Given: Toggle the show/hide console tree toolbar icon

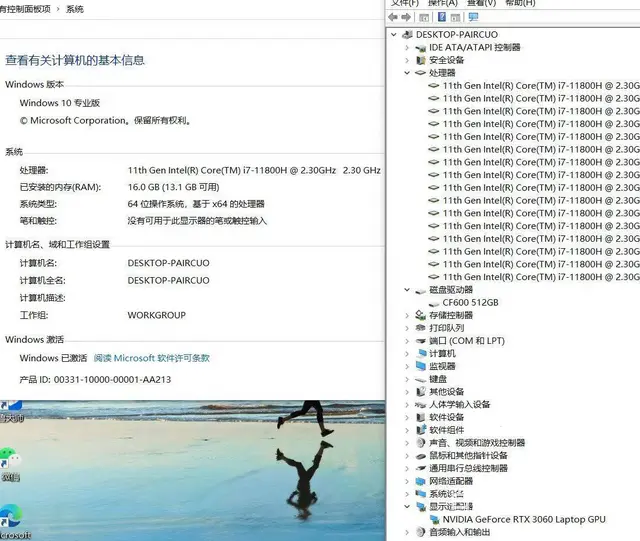Looking at the screenshot, I should click(424, 17).
